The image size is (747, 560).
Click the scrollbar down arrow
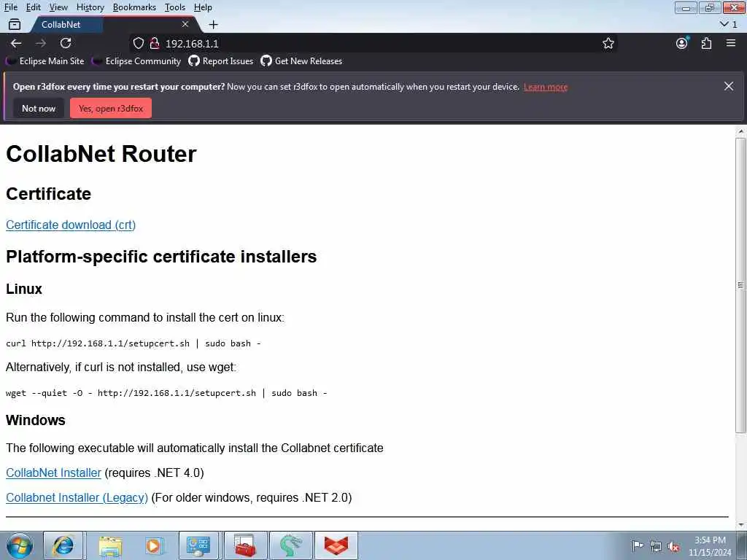click(x=741, y=525)
